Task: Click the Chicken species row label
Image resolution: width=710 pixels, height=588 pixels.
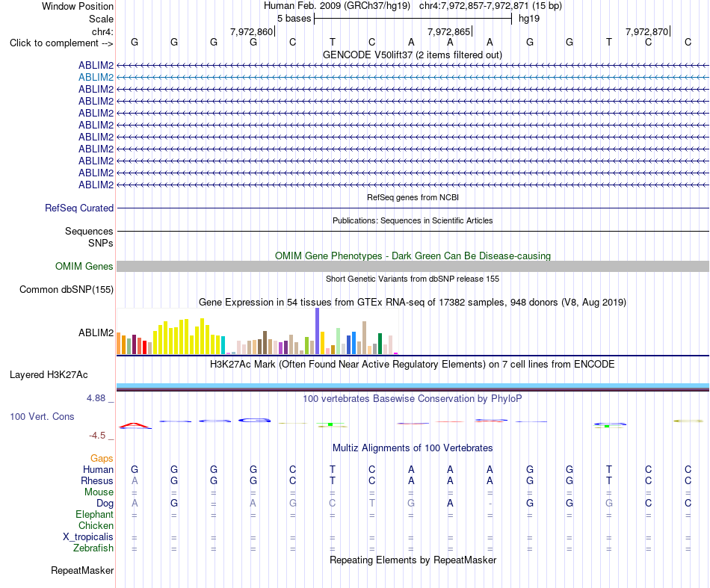Action: [96, 525]
